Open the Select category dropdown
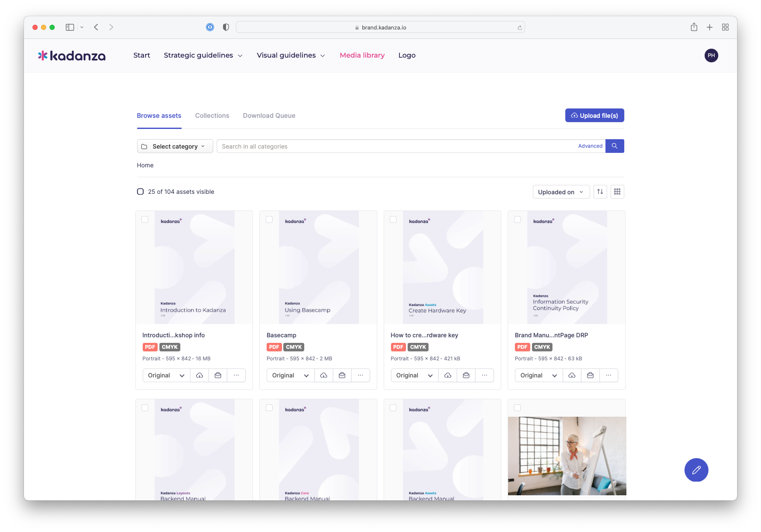Screen dimensions: 761x532 click(175, 146)
